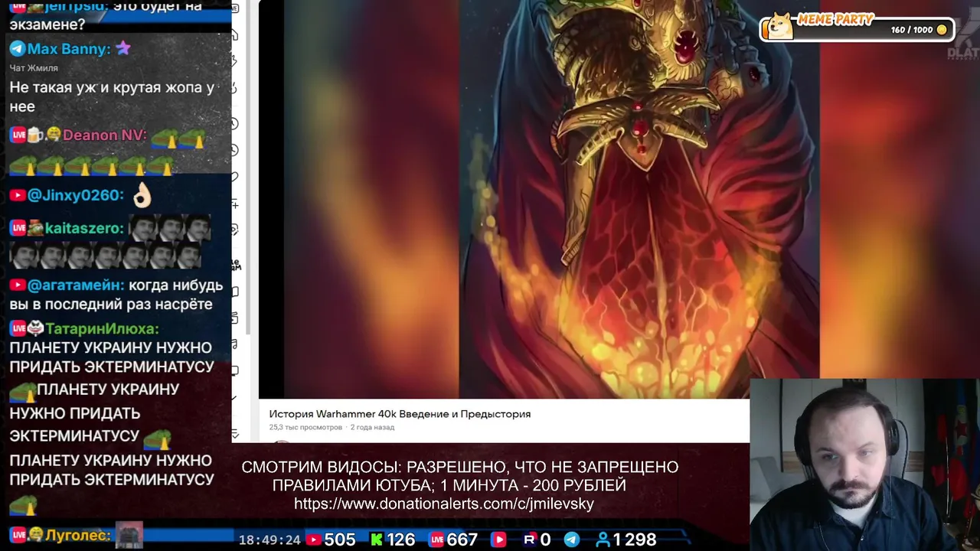Image resolution: width=980 pixels, height=551 pixels.
Task: Click the image emote after Луголес's name
Action: coord(129,534)
